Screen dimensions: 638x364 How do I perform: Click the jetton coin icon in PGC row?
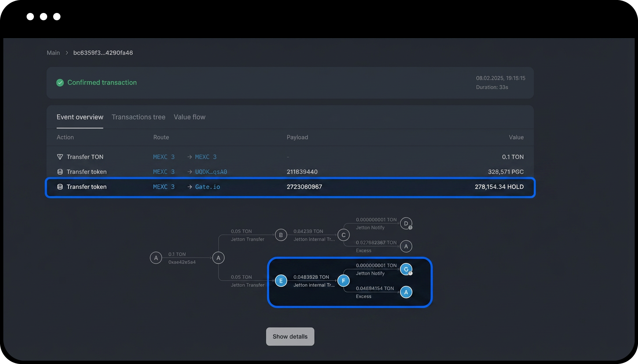(60, 172)
